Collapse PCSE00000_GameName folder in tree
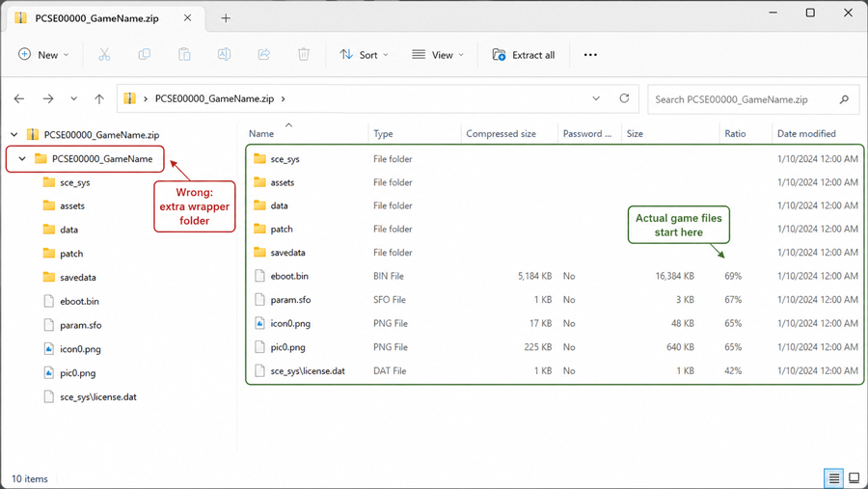Image resolution: width=868 pixels, height=489 pixels. point(22,159)
